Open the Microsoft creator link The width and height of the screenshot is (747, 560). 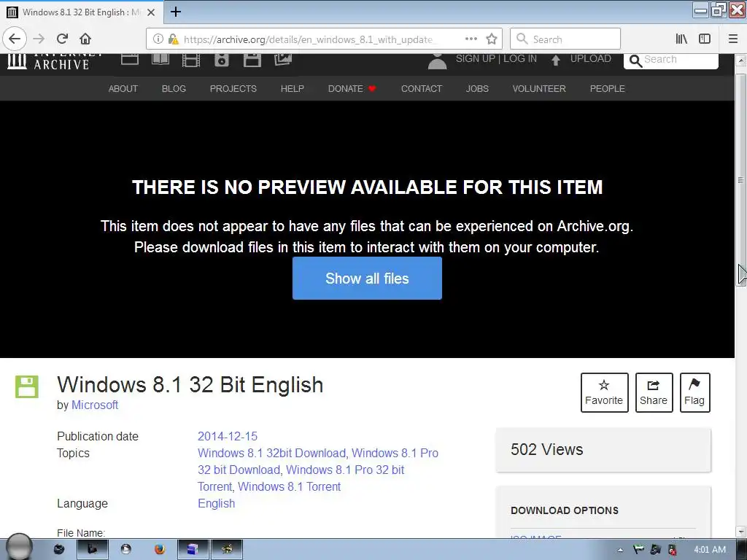tap(95, 405)
